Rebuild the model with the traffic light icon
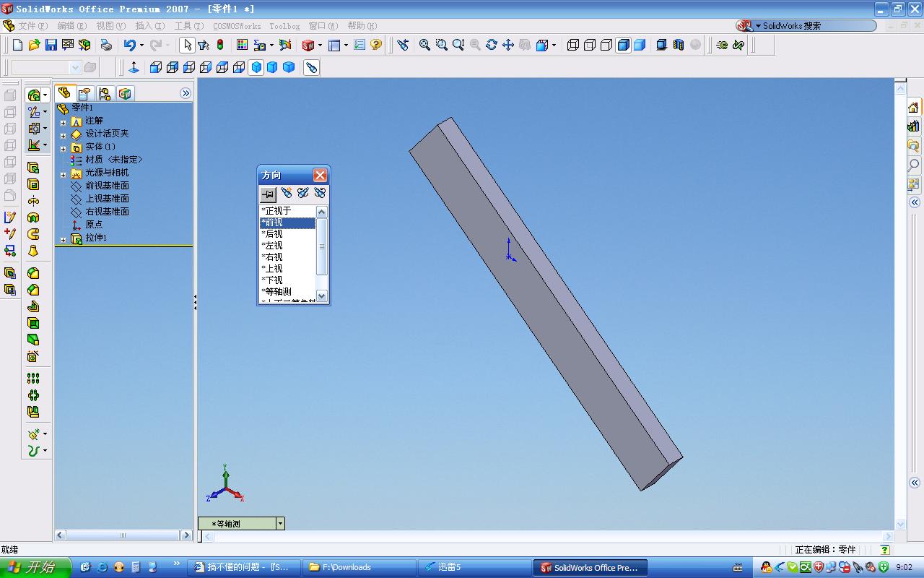Viewport: 924px width, 578px height. click(x=220, y=45)
